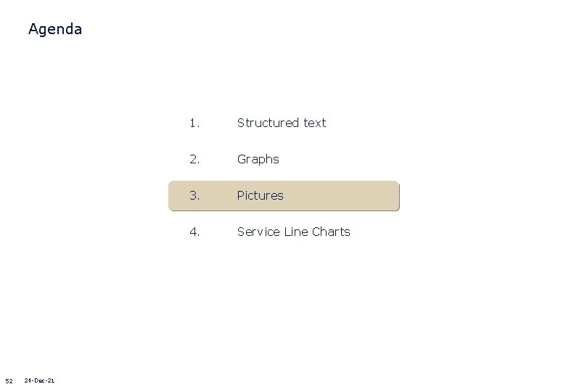
Task: Click the Agenda slide title
Action: tap(54, 30)
